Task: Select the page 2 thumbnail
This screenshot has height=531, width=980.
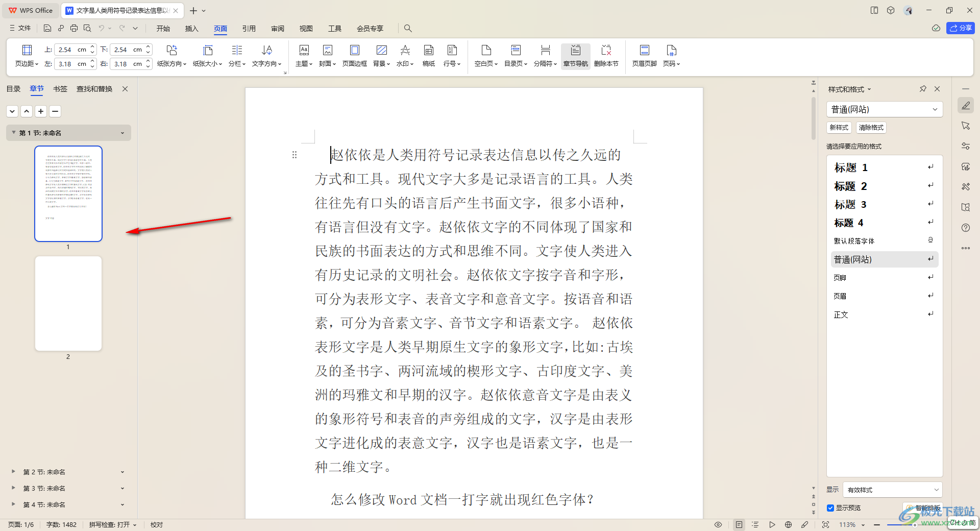Action: pyautogui.click(x=68, y=303)
